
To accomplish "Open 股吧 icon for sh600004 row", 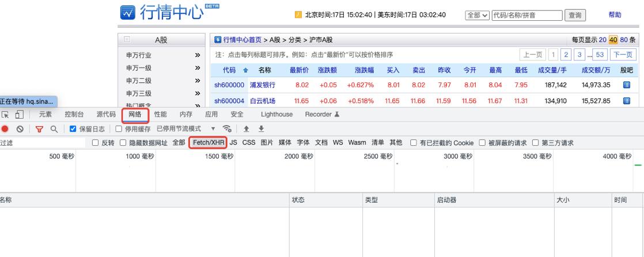I will click(x=626, y=101).
